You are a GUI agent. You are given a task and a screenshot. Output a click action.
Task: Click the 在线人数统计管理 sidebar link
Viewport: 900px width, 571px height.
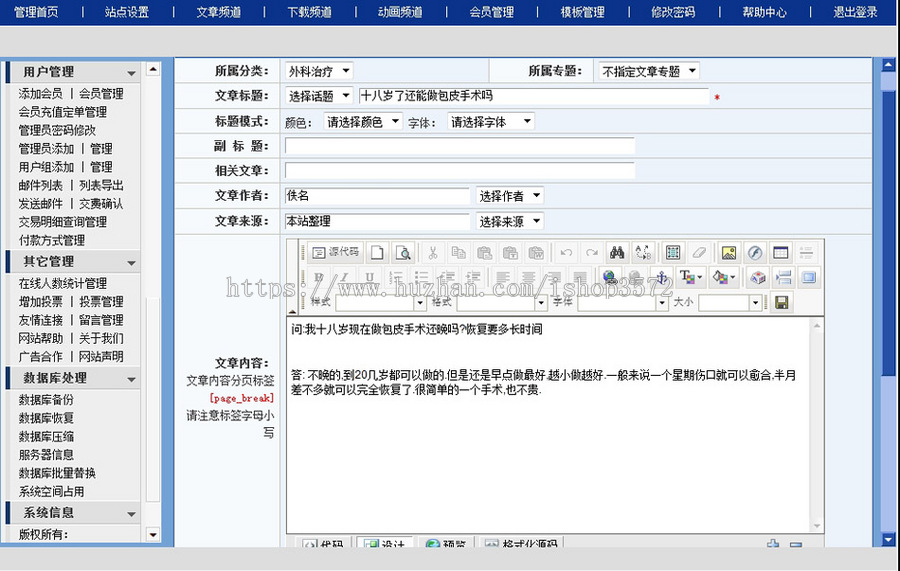pos(63,283)
